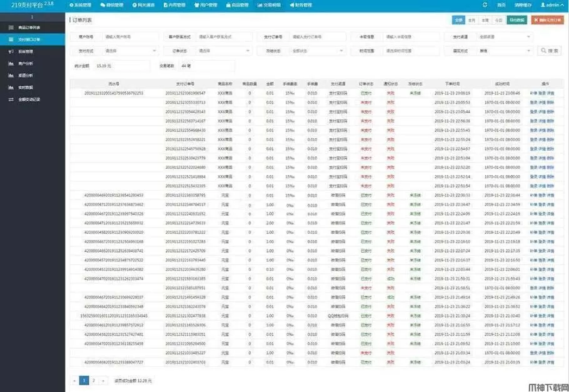Open 投诉管理 via its megaphone sidebar icon
Screen dimensions: 569x392
[11, 51]
